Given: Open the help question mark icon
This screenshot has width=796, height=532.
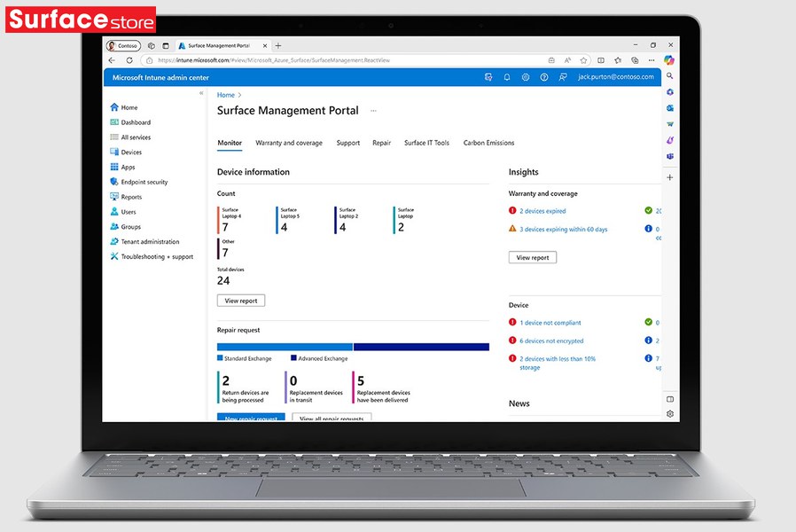Looking at the screenshot, I should (x=543, y=77).
